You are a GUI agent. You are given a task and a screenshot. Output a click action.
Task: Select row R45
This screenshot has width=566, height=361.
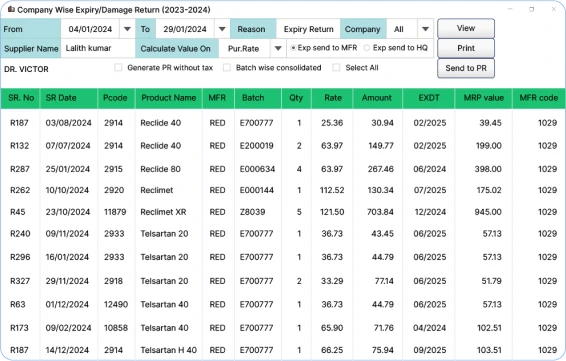283,212
